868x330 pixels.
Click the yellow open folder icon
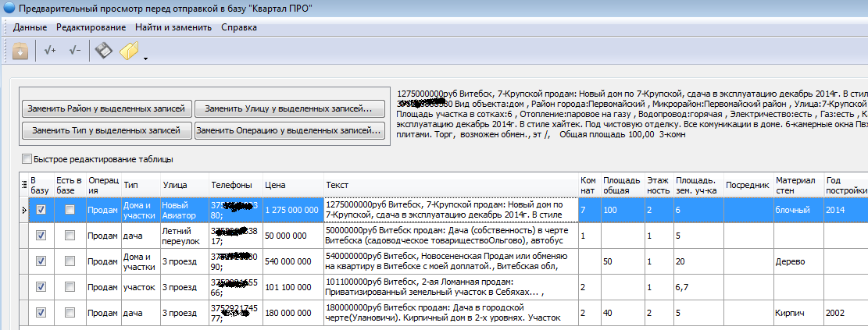tap(129, 51)
